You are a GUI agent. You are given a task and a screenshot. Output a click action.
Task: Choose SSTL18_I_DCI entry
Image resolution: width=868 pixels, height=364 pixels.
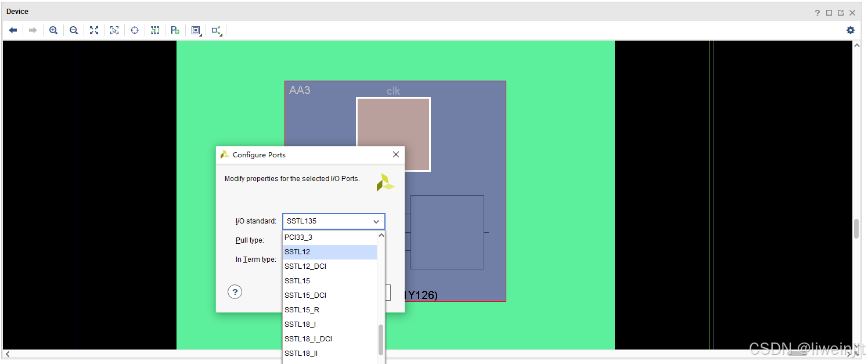(330, 339)
